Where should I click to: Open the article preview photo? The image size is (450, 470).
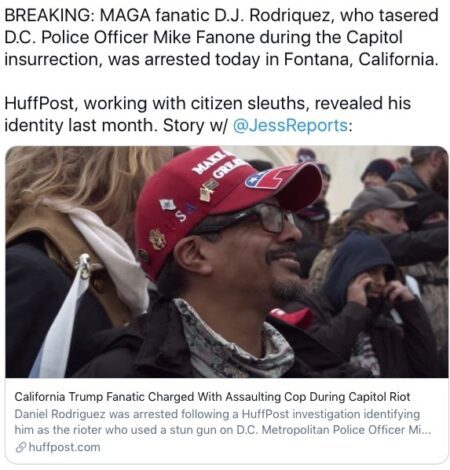pyautogui.click(x=227, y=262)
